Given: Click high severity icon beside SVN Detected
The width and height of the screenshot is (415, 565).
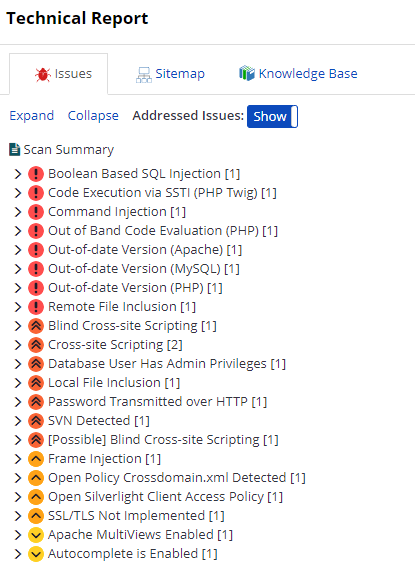Looking at the screenshot, I should point(36,421).
